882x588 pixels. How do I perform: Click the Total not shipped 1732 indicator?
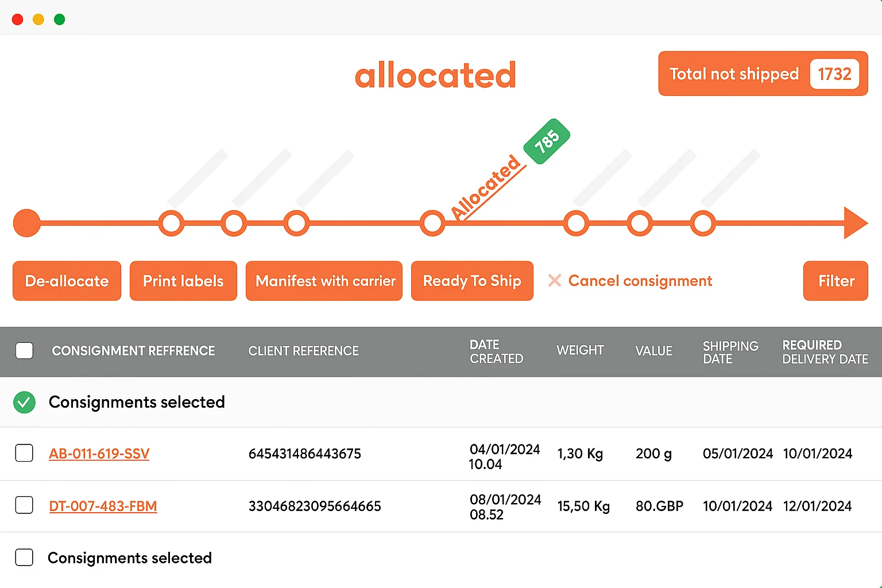coord(763,73)
